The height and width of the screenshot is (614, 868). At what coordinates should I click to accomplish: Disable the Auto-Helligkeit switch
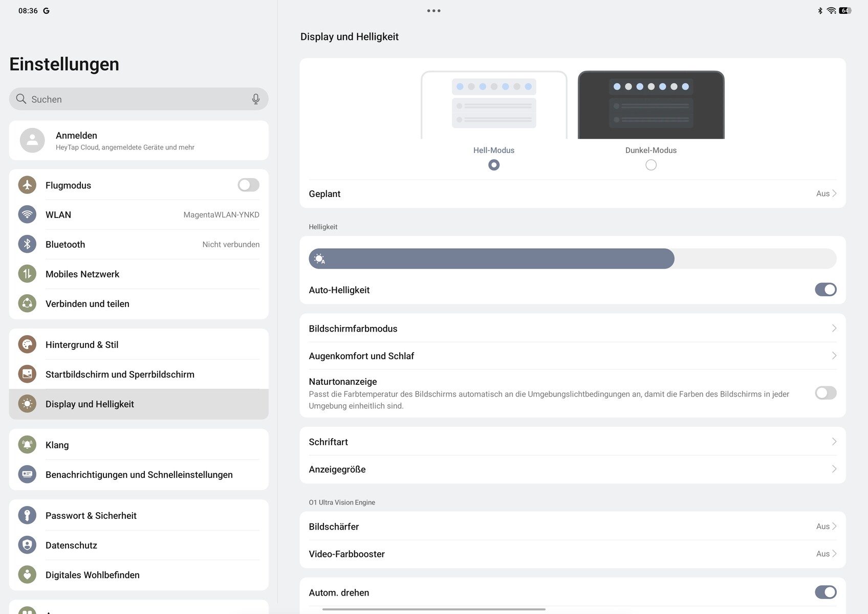826,290
